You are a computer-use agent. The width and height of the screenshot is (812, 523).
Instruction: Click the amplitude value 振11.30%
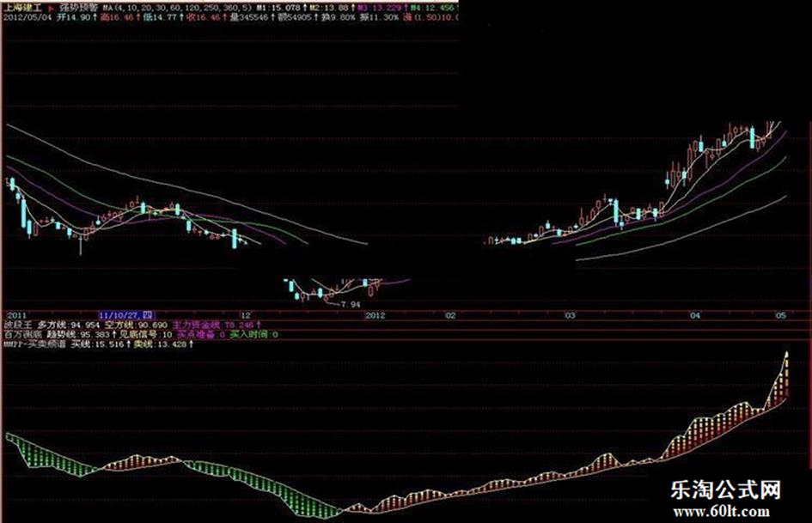pos(380,18)
